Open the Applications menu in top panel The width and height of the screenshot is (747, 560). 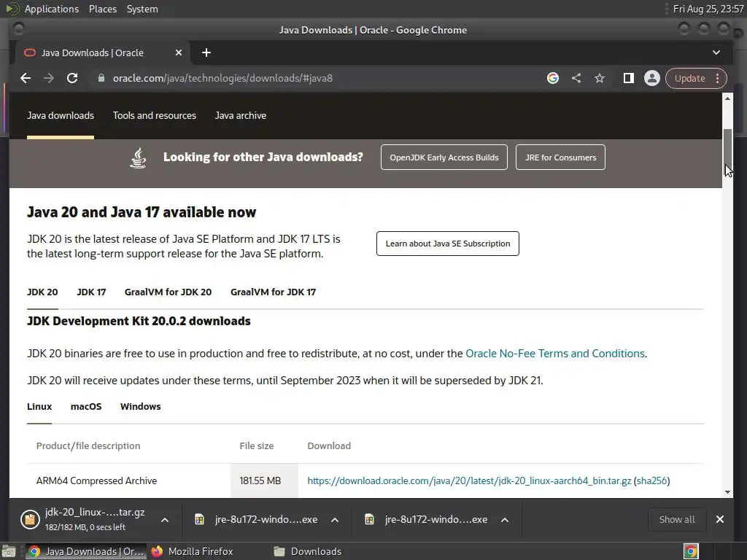pyautogui.click(x=52, y=9)
